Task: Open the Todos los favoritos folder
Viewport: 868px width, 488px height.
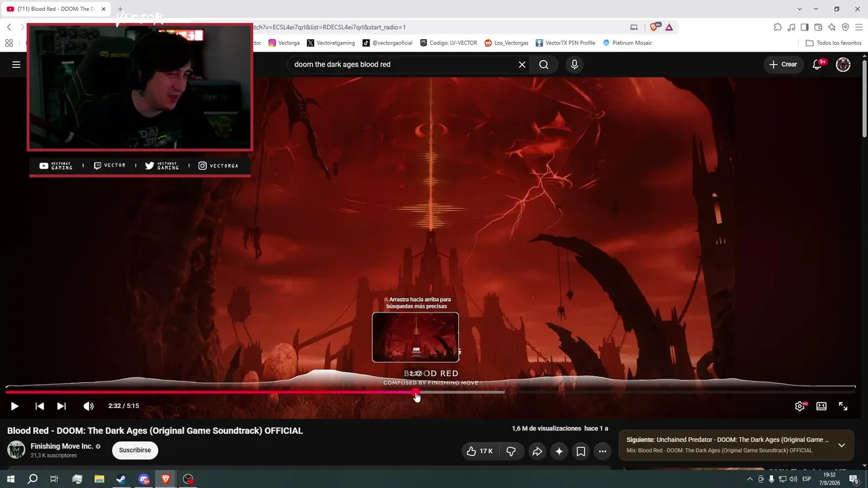Action: coord(833,43)
